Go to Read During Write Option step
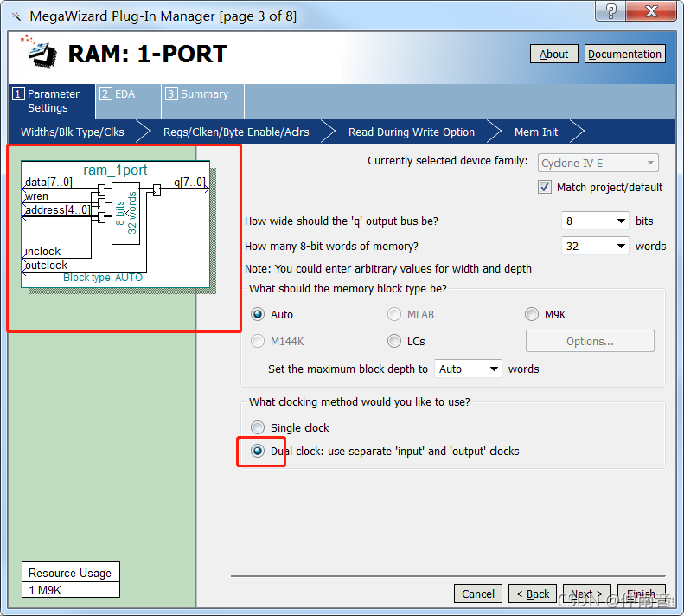This screenshot has width=684, height=616. (412, 132)
